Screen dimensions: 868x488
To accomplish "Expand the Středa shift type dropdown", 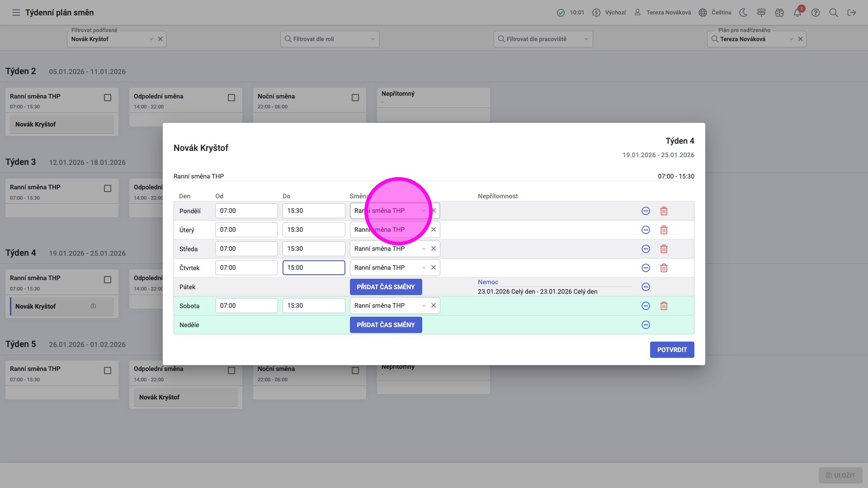I will (x=424, y=249).
